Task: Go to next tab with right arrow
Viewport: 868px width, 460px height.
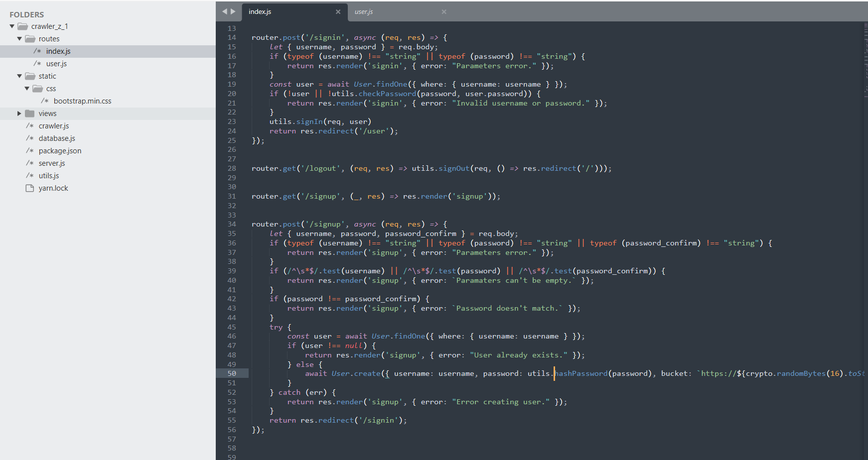Action: coord(233,11)
